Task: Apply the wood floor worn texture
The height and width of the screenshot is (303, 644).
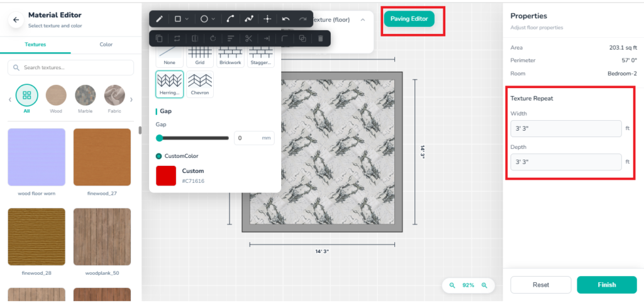Action: point(36,157)
